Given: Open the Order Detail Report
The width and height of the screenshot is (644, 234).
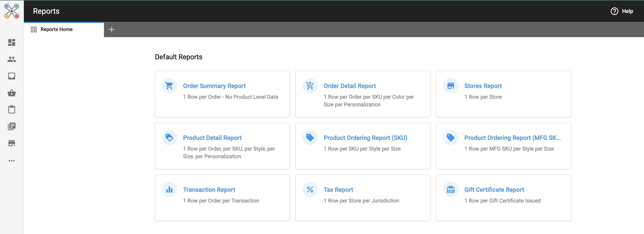Looking at the screenshot, I should coord(349,86).
